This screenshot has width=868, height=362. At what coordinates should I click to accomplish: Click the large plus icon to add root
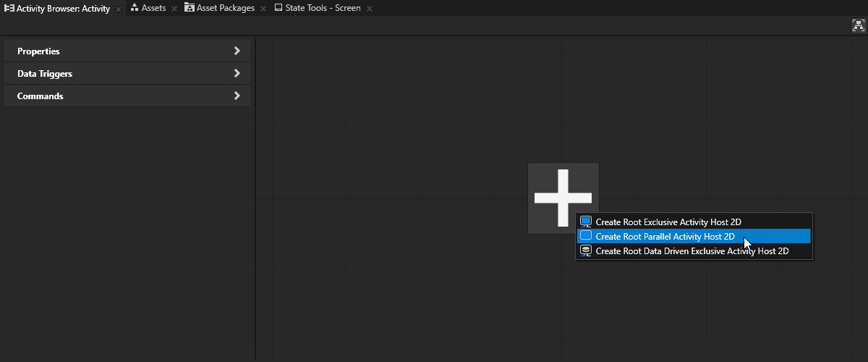point(563,198)
